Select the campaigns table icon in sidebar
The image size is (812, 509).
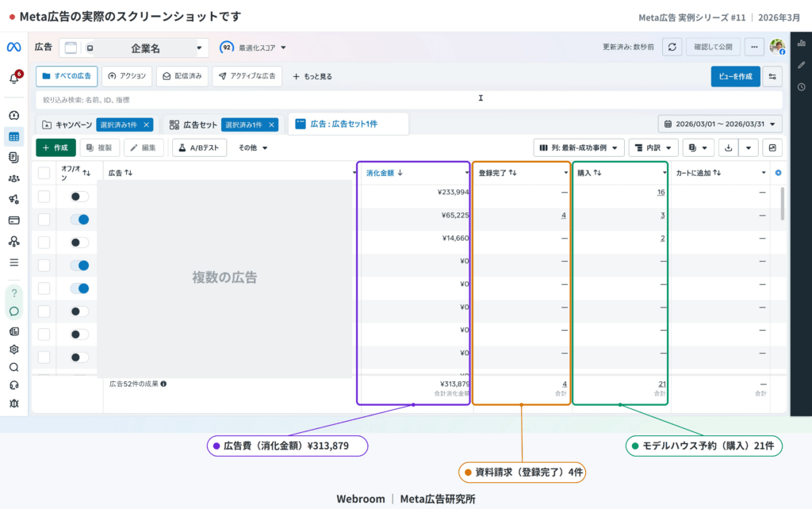pos(14,136)
